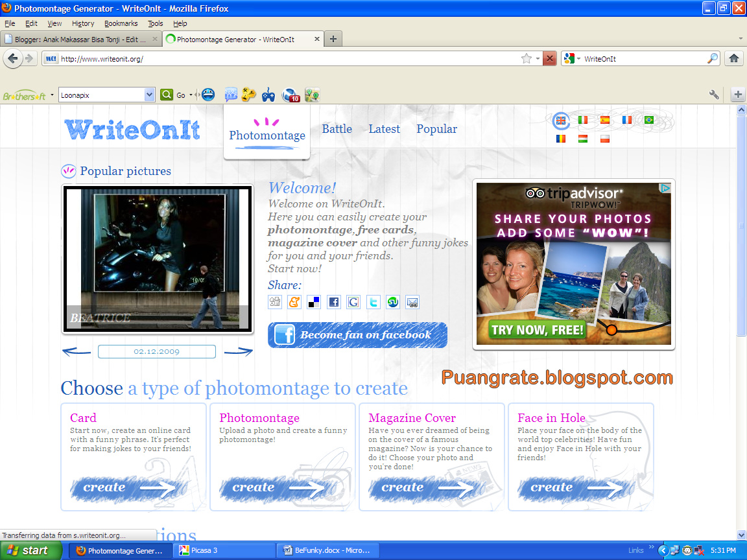Open Magazine Cover heading link

click(412, 417)
